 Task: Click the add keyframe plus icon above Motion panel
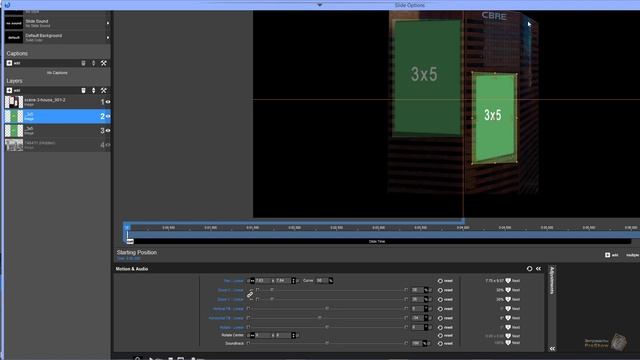607,255
